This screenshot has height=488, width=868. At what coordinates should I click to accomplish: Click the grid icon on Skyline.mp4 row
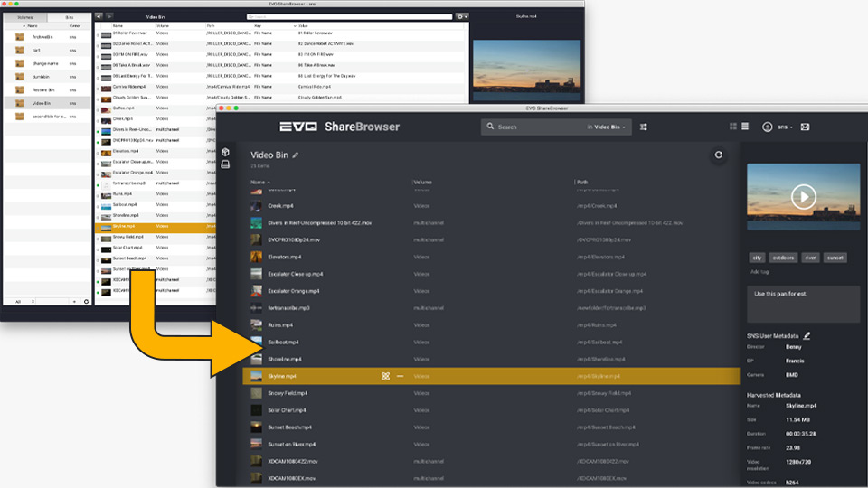[x=385, y=376]
